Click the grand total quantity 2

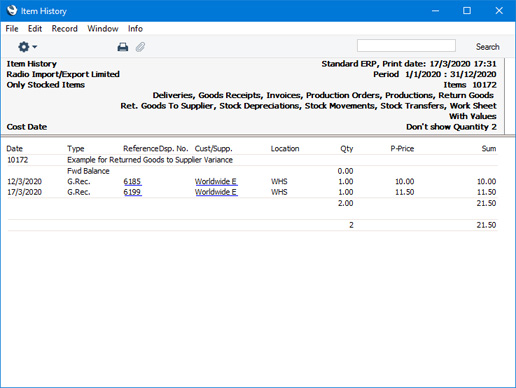point(351,225)
